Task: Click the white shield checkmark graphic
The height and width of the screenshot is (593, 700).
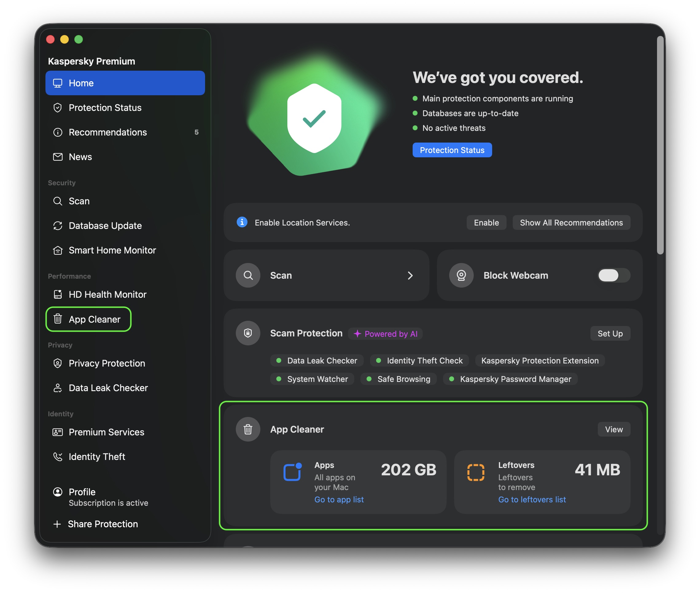Action: pyautogui.click(x=314, y=118)
